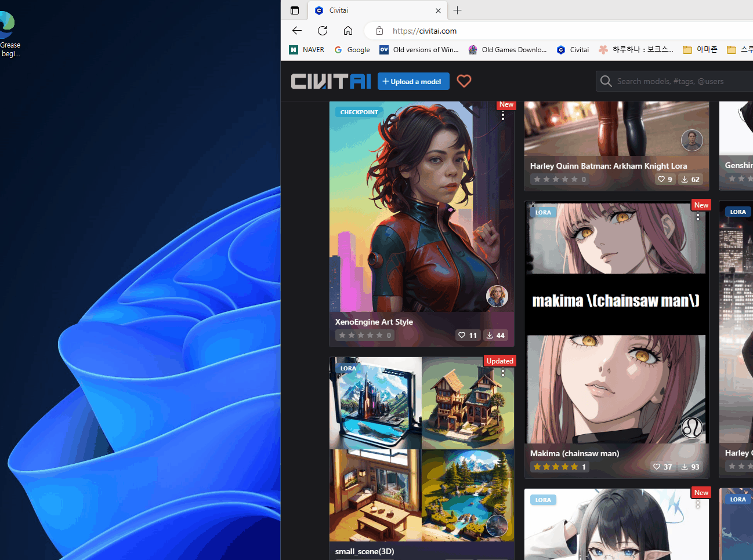
Task: Click small_scene(3D) creator avatar
Action: (497, 526)
